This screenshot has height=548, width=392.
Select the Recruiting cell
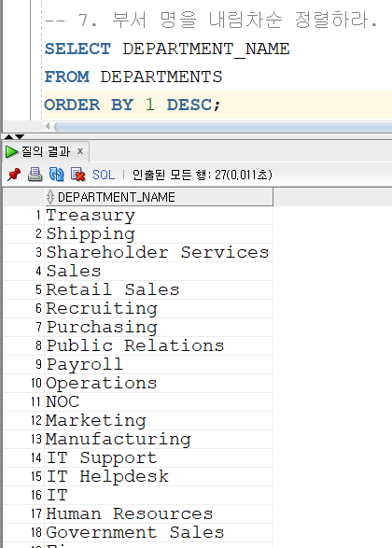pyautogui.click(x=159, y=309)
